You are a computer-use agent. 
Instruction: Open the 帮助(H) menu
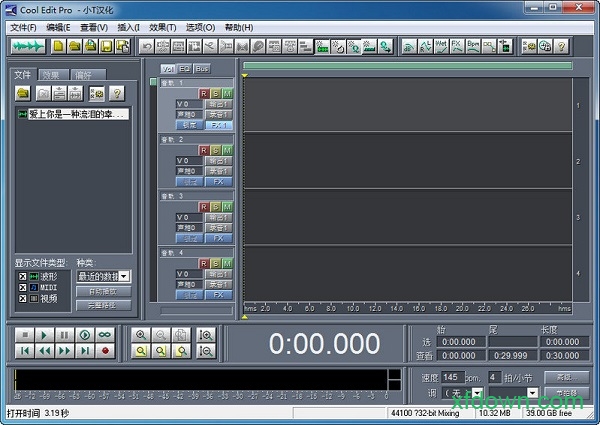[x=239, y=28]
